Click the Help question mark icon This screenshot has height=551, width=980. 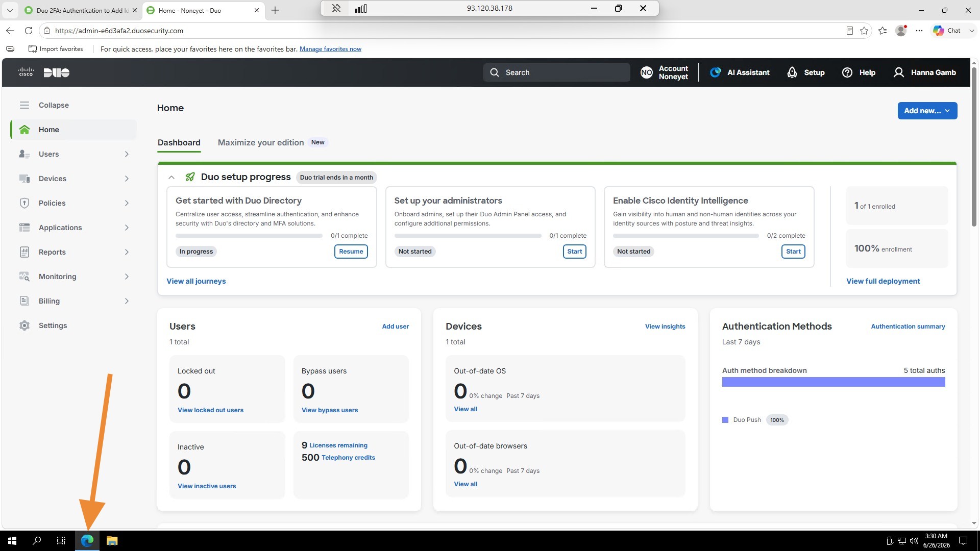coord(847,72)
